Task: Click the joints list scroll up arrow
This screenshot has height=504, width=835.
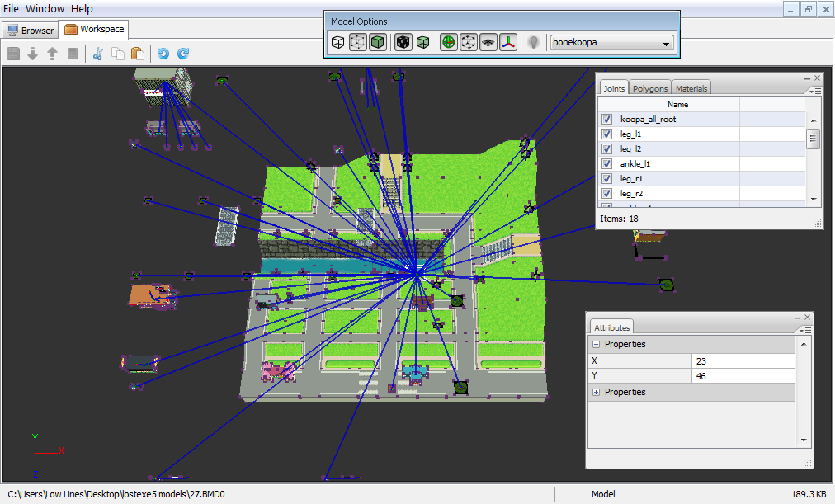Action: point(814,120)
